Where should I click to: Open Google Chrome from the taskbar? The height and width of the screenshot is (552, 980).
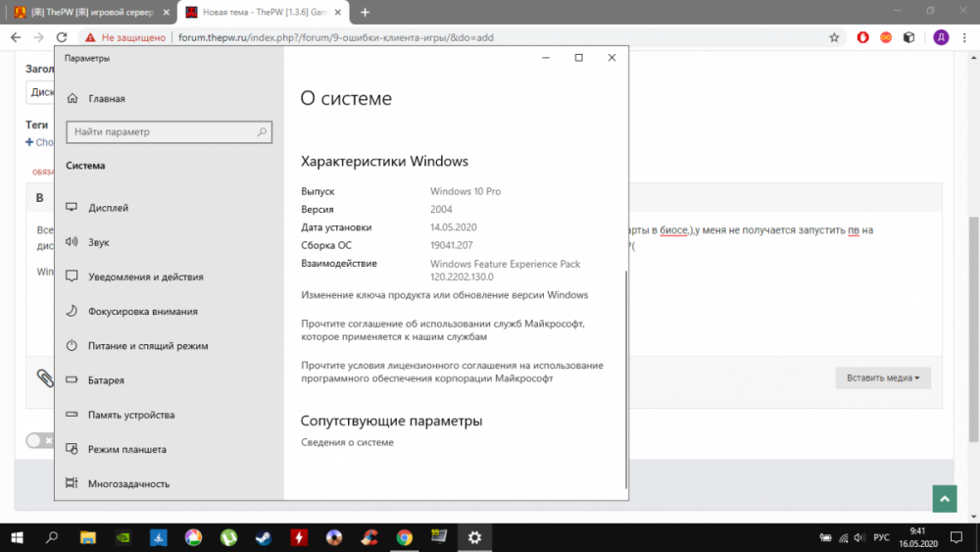405,537
